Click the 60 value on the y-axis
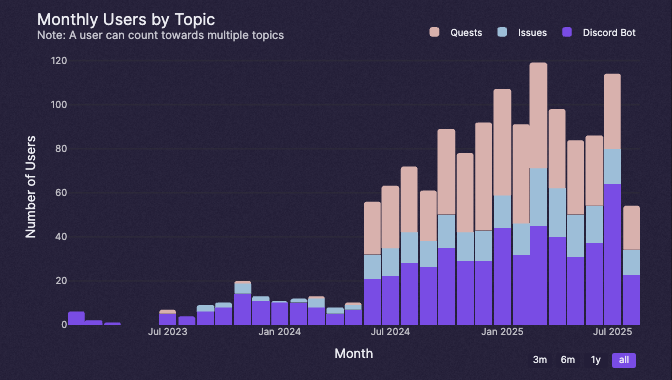Image resolution: width=672 pixels, height=380 pixels. (x=61, y=193)
